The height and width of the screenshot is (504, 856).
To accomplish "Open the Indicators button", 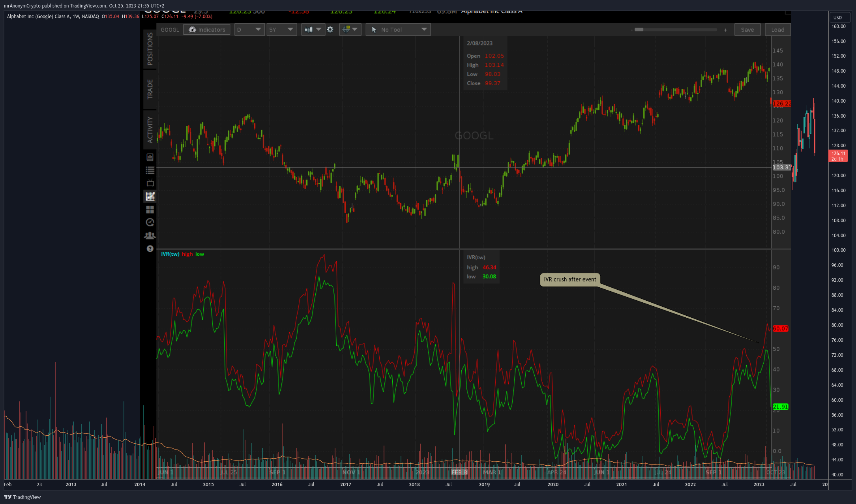I will (x=207, y=30).
